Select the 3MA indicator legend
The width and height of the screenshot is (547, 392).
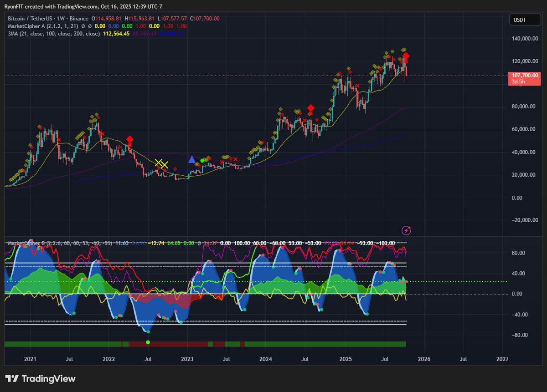54,34
